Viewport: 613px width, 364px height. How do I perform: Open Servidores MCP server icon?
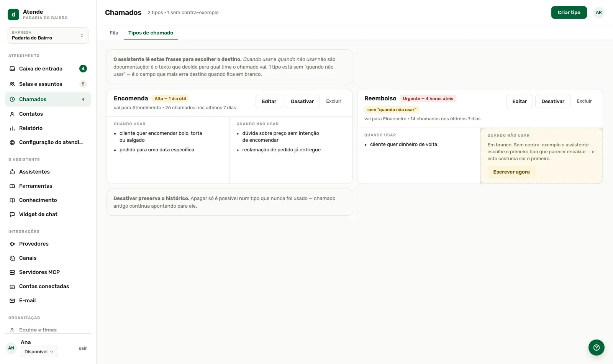click(12, 272)
